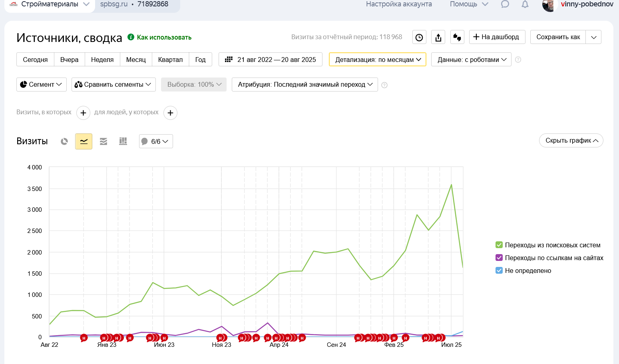
Task: Toggle link referrals series checkbox
Action: coord(499,258)
